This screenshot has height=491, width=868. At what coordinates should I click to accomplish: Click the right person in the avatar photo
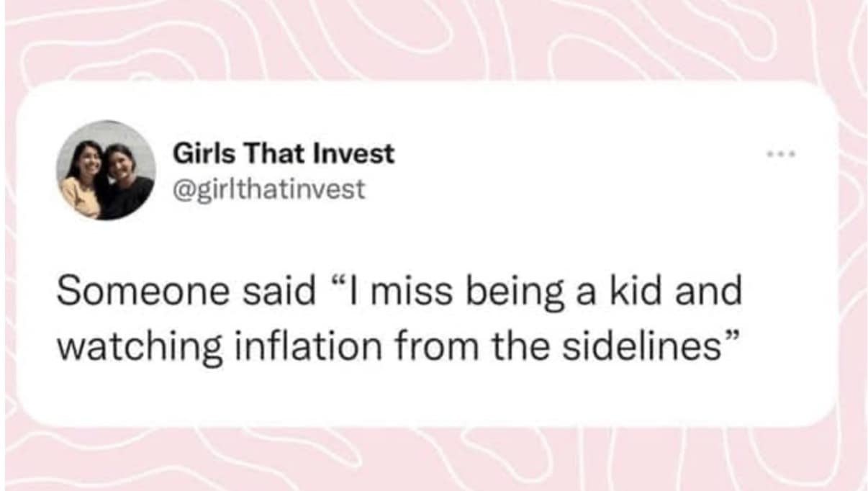(124, 180)
